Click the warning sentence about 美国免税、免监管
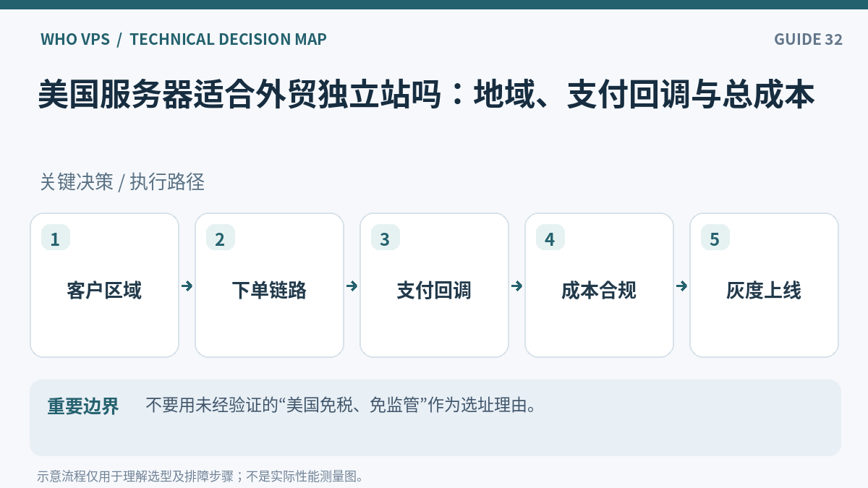The height and width of the screenshot is (488, 868). click(341, 405)
